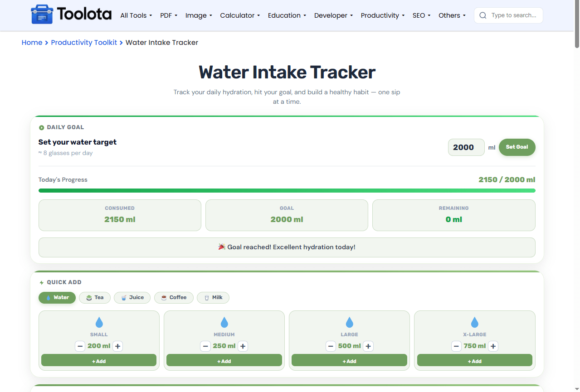Increase the Small 200 ml amount
Screen dimensions: 580x392
[117, 346]
